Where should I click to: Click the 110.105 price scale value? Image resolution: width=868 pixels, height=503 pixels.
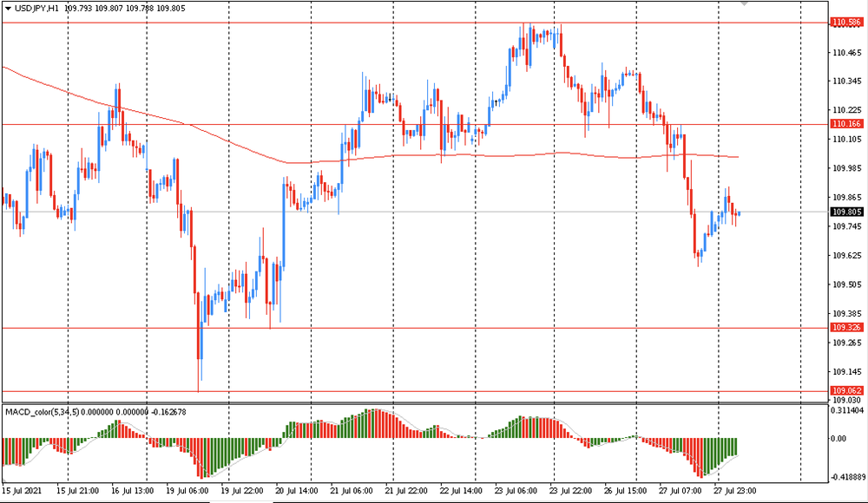click(x=847, y=140)
